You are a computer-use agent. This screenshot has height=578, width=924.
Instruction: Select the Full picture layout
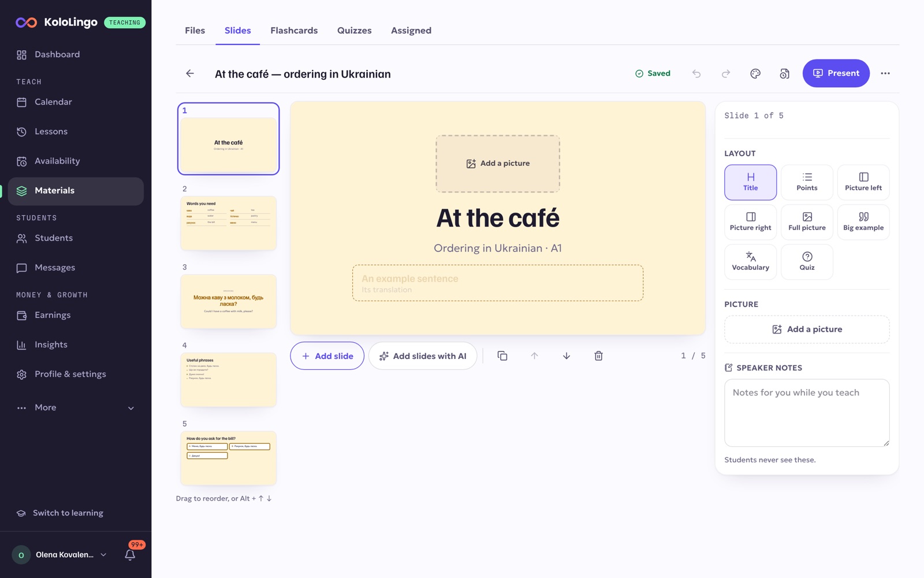pos(807,222)
